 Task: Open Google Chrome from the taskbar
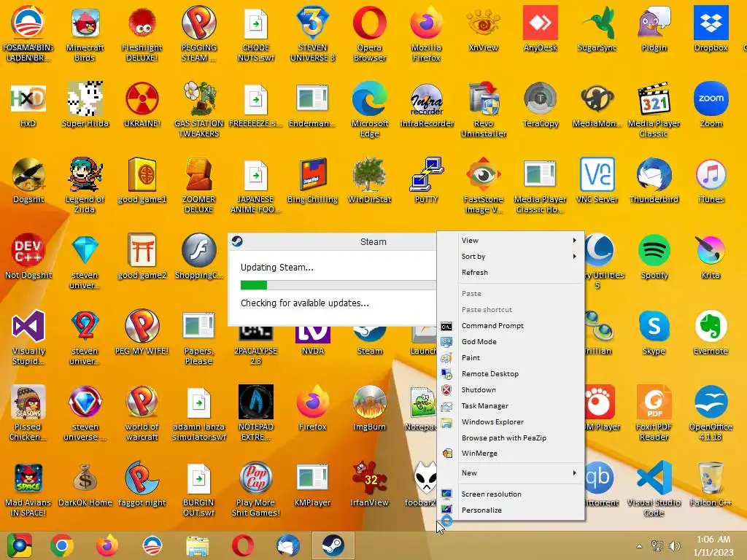pos(62,545)
